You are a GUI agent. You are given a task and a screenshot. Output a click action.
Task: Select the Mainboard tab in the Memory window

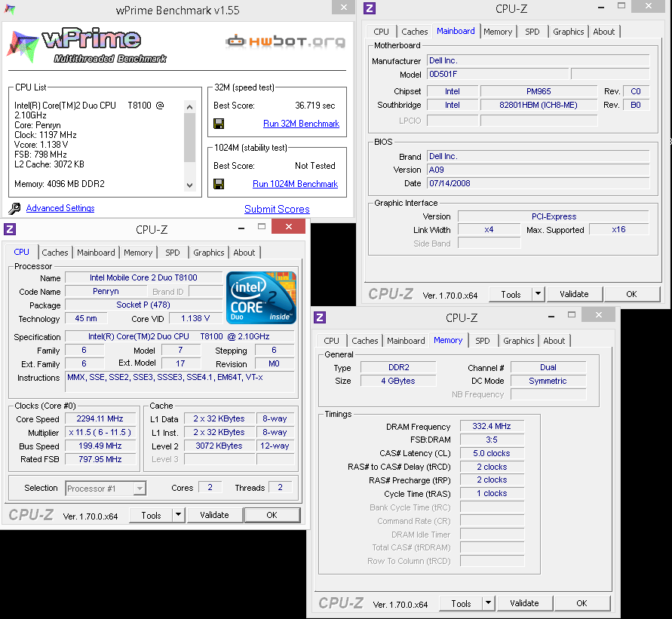(x=406, y=341)
